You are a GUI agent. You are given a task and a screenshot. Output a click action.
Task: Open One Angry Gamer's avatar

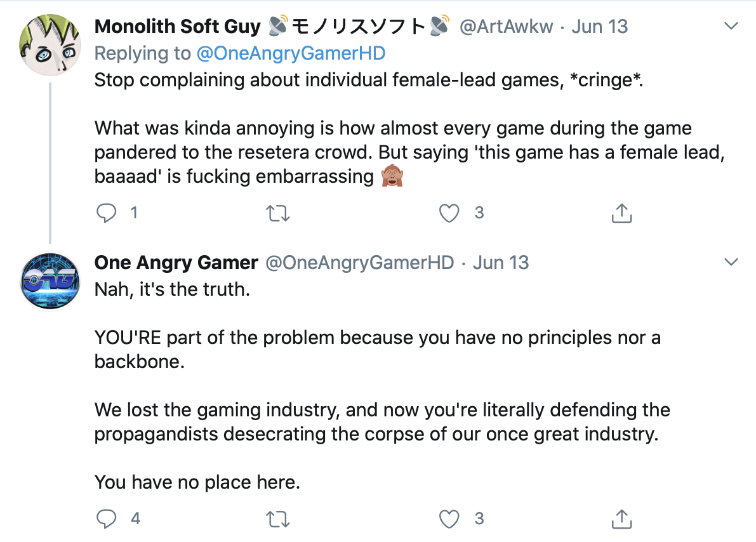[50, 280]
